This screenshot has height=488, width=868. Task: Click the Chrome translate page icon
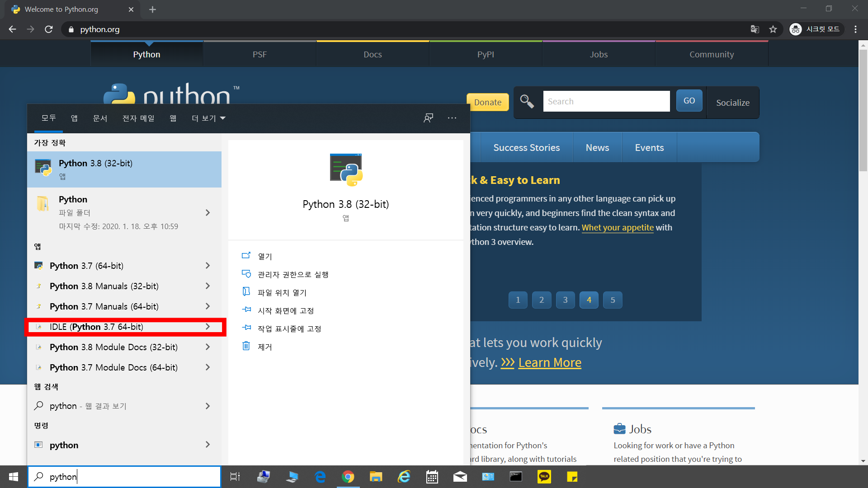pos(755,29)
